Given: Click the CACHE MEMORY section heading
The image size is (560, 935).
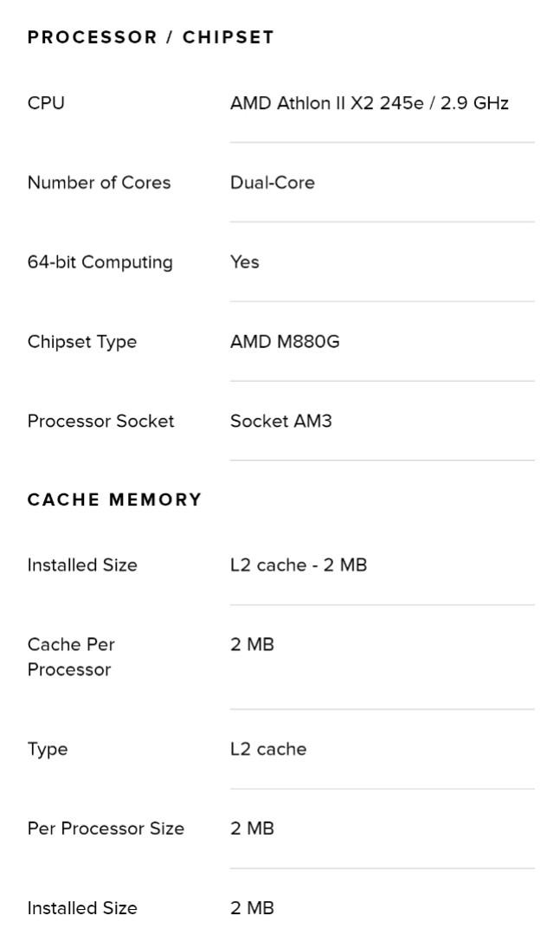Looking at the screenshot, I should [114, 500].
